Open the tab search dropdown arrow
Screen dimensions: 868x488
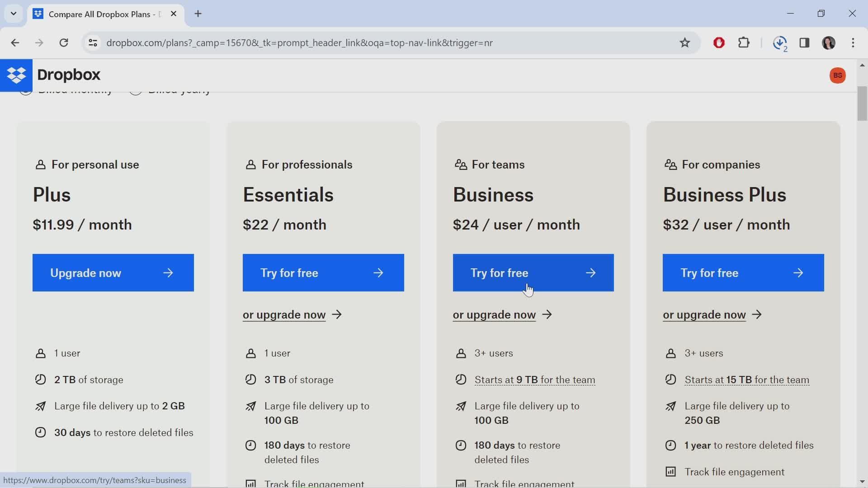(x=14, y=14)
